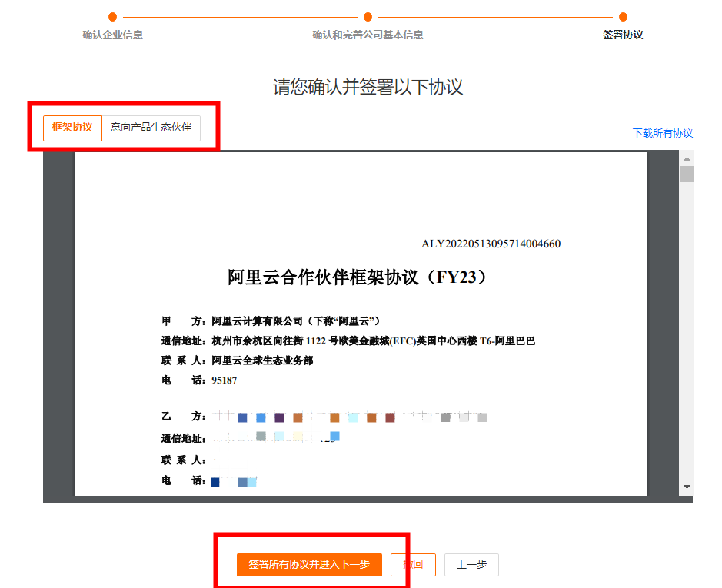The image size is (722, 588).
Task: Click the 阿里云全球生态业务部 contact text
Action: 262,360
